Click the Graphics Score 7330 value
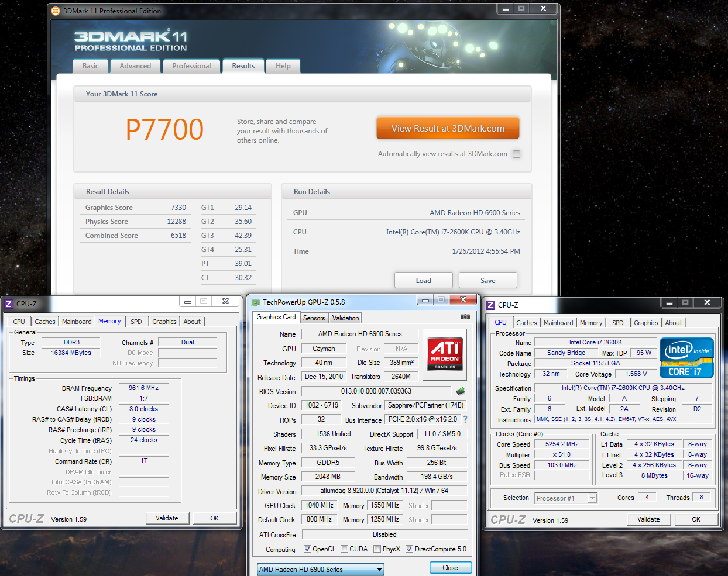Screen dimensions: 728x576 (x=178, y=208)
